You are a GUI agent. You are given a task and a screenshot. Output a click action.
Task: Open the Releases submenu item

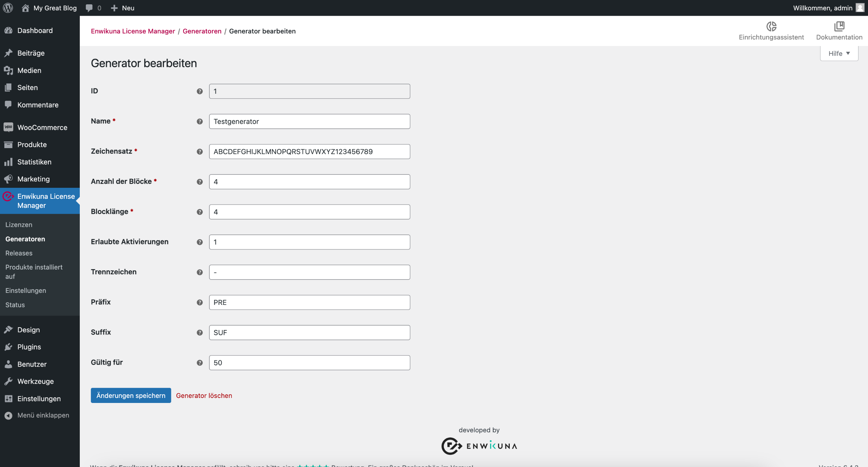(19, 253)
